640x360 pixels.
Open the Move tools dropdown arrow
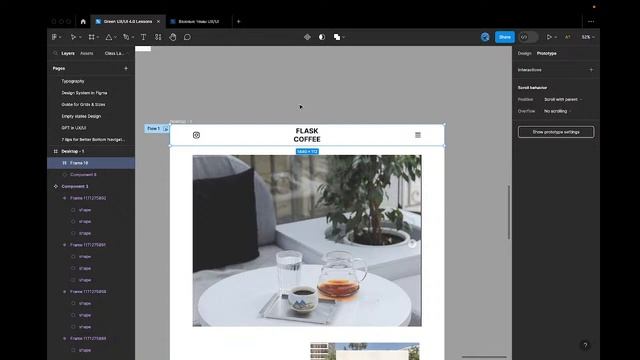(x=80, y=37)
